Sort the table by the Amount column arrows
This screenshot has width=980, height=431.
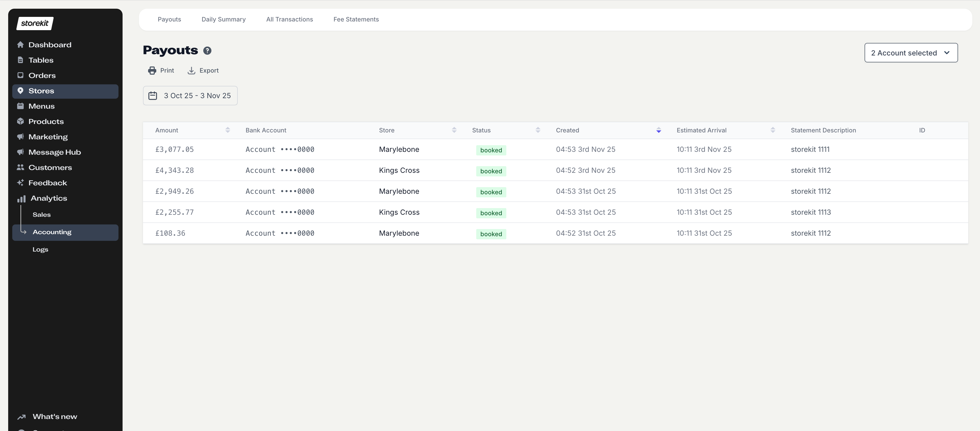228,130
